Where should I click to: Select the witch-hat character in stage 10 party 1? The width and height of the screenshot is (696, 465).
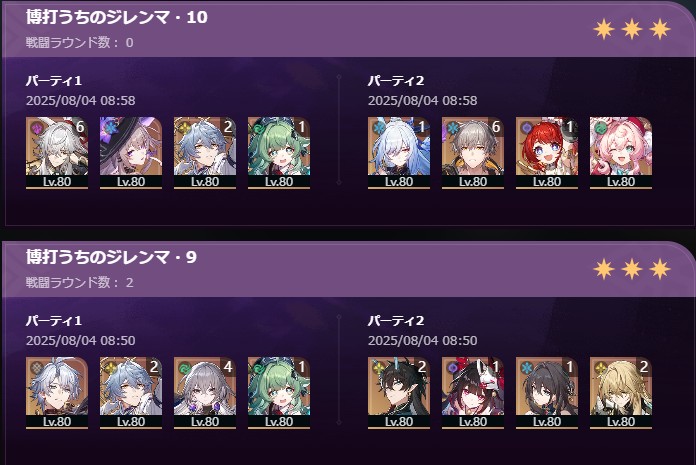(x=131, y=153)
